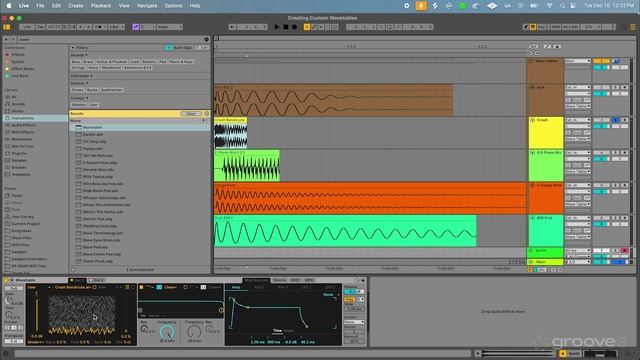The height and width of the screenshot is (360, 640).
Task: Select the yellow Crash Bandicute clip
Action: 230,133
